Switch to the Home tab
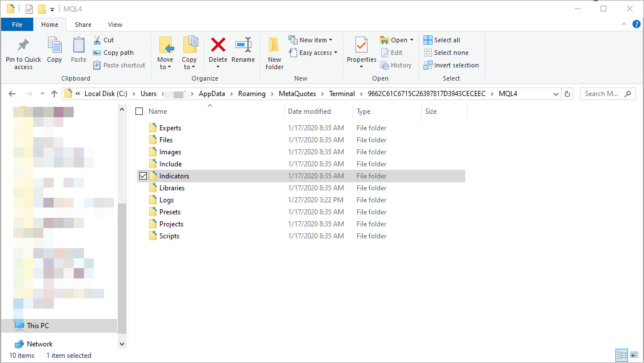 coord(50,25)
